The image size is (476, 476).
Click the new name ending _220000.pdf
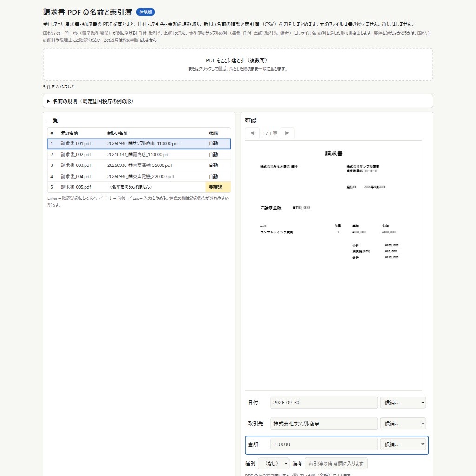click(141, 176)
